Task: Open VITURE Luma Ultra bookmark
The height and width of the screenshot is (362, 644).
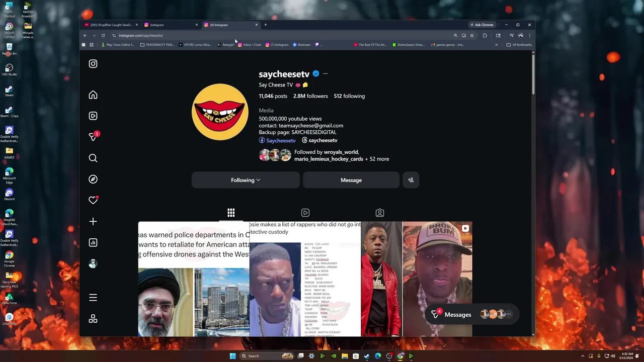Action: click(x=195, y=45)
